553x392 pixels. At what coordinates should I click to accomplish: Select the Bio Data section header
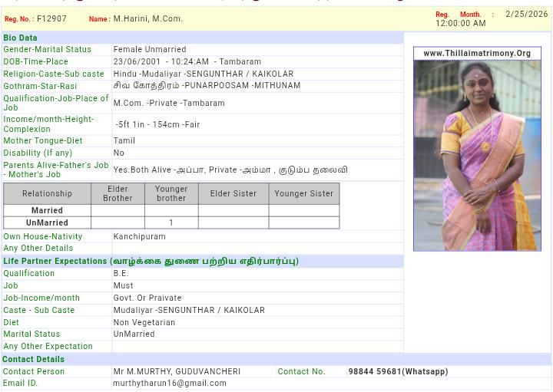[21, 38]
